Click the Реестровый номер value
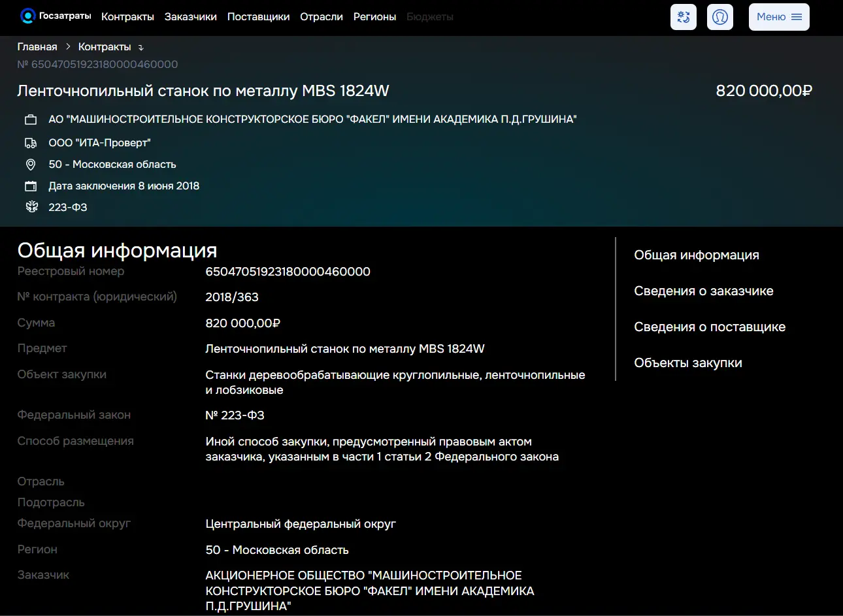Viewport: 843px width, 616px height. pos(288,272)
